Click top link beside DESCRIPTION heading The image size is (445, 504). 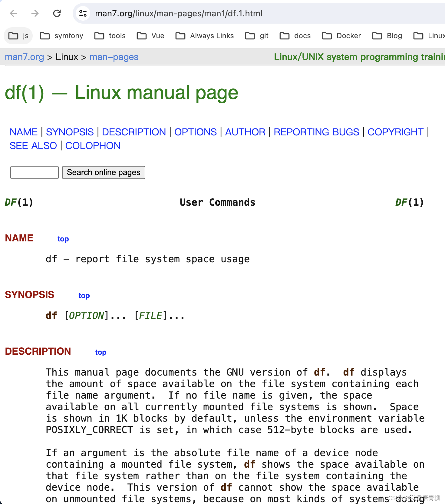point(101,352)
